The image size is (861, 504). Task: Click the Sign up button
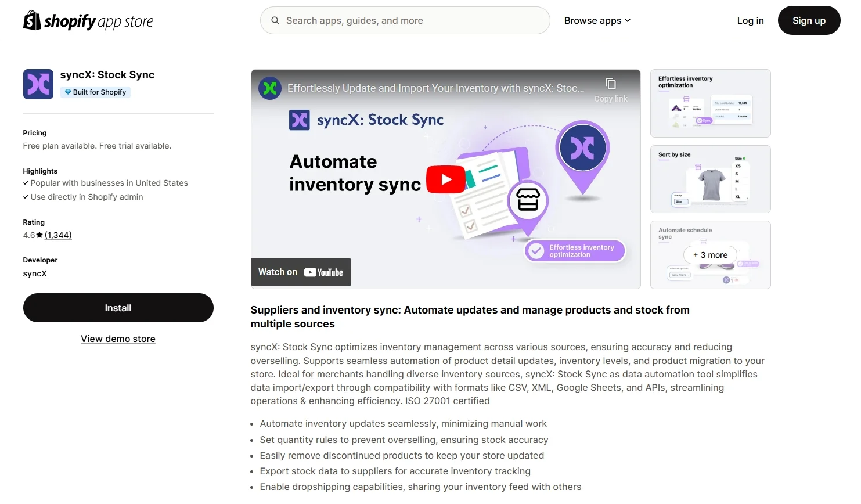click(x=809, y=20)
